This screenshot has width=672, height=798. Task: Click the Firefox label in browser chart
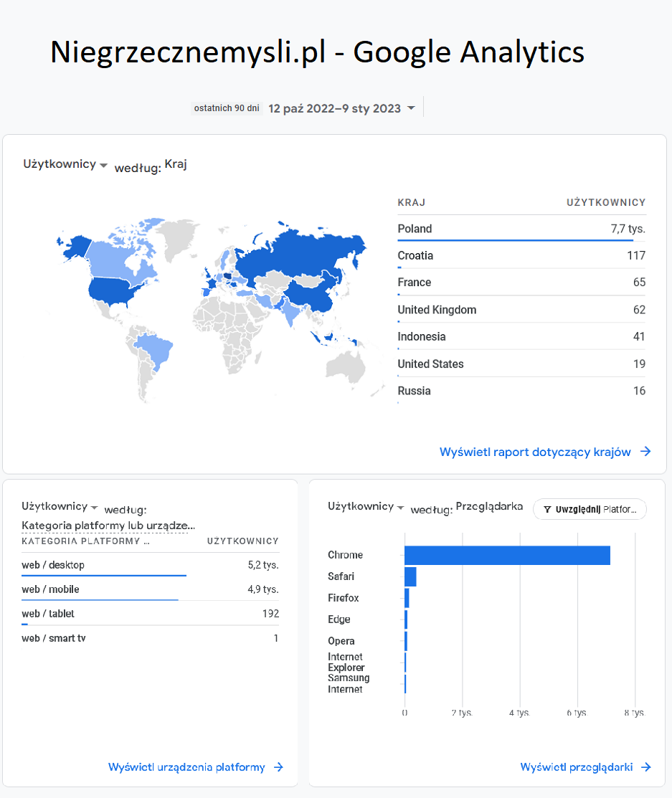coord(343,598)
